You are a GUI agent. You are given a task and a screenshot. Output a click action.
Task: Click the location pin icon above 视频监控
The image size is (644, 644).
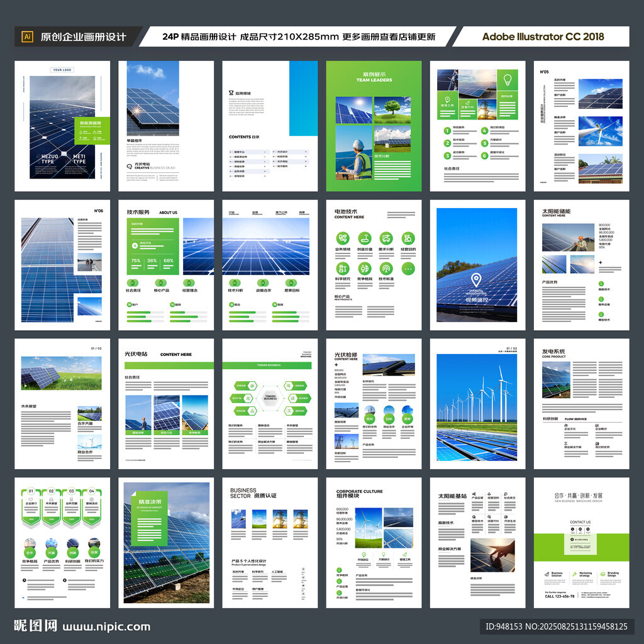pos(475,280)
